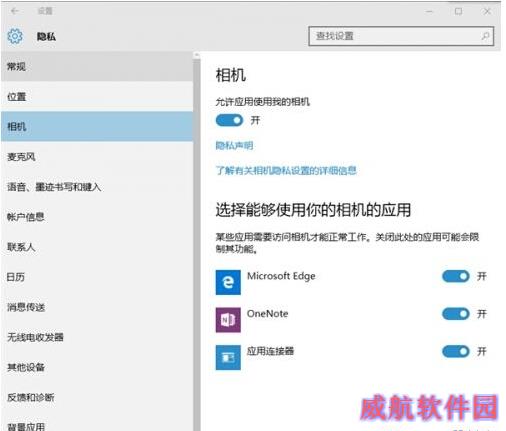This screenshot has width=506, height=431.
Task: Click the 应用连接器 app icon
Action: coord(228,358)
